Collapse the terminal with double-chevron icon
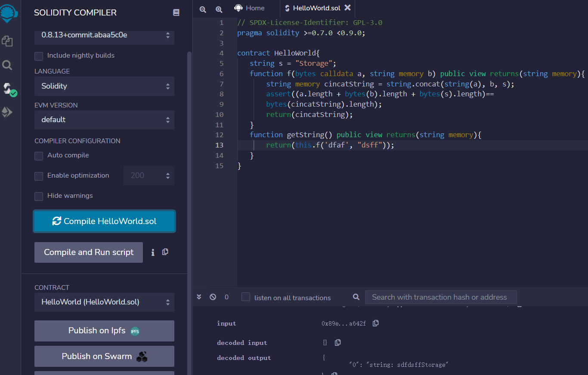588x375 pixels. point(199,297)
